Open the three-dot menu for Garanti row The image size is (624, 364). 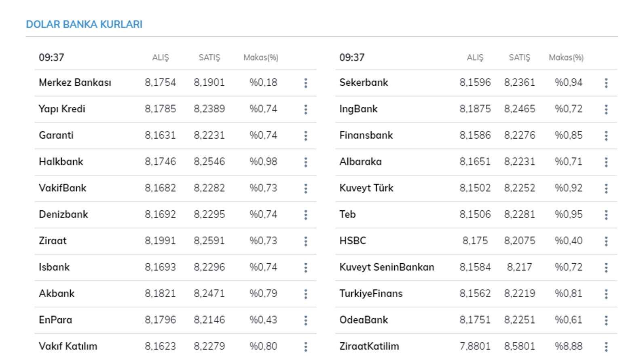[x=306, y=136]
